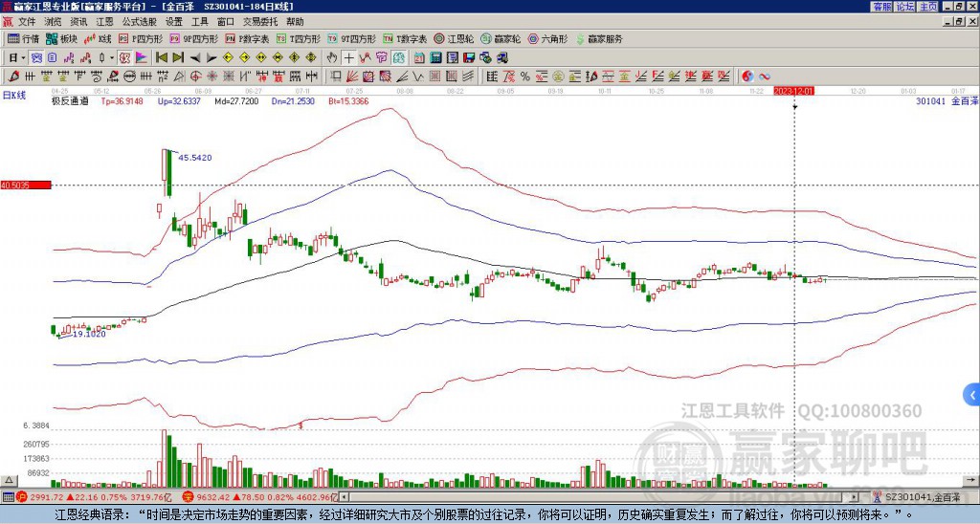Image resolution: width=980 pixels, height=524 pixels.
Task: Open the 交易委托 menu
Action: 260,22
